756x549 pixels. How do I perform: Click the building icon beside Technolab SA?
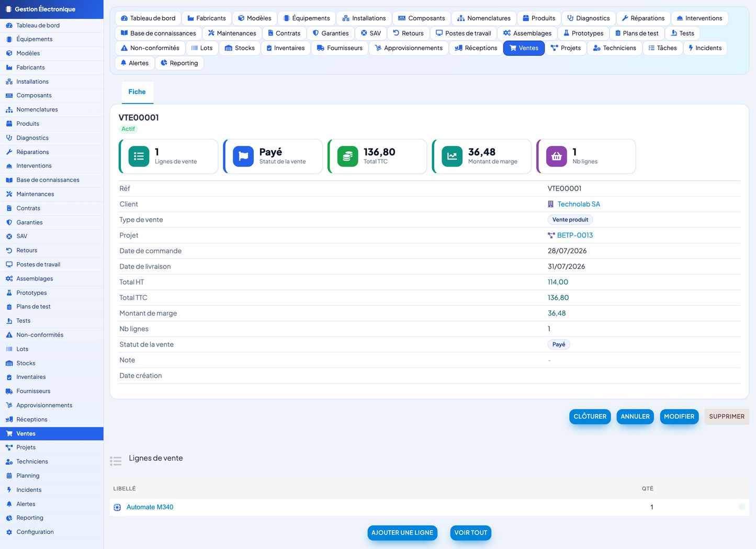pos(550,204)
